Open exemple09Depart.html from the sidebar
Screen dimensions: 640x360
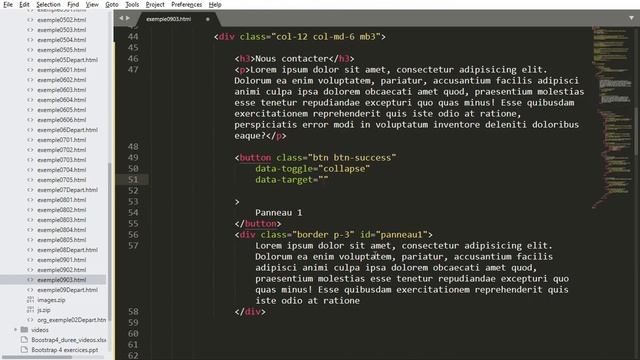[67, 290]
